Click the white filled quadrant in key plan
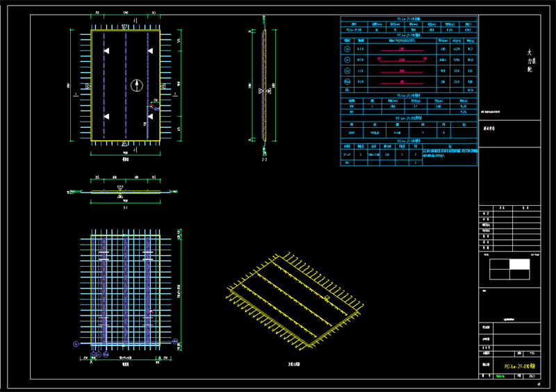This screenshot has height=392, width=556. point(519,264)
